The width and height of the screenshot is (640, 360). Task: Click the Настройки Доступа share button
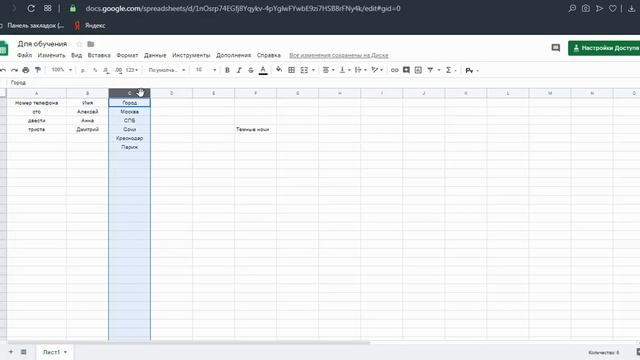604,48
